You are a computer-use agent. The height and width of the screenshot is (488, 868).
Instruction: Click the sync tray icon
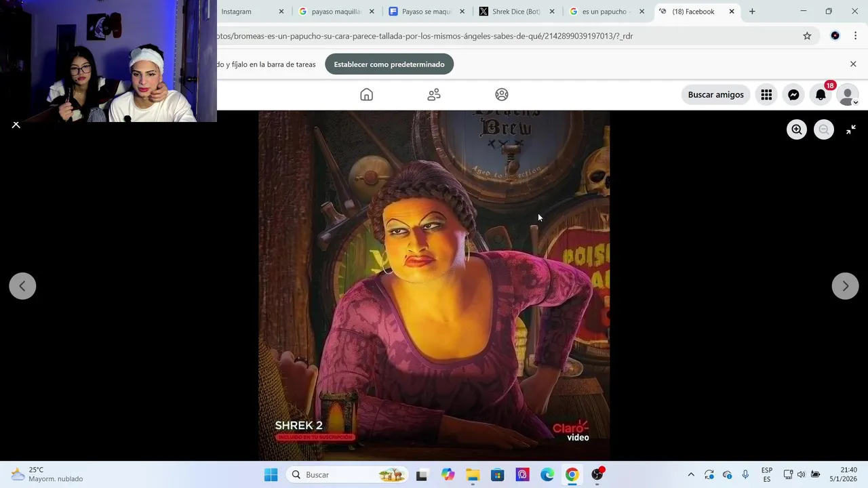coord(709,475)
